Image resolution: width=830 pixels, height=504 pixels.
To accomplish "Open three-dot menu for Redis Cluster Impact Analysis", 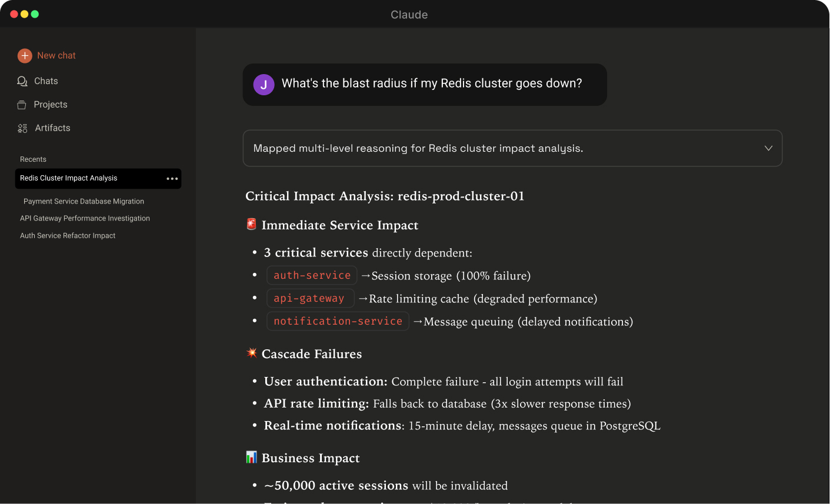I will pos(172,179).
